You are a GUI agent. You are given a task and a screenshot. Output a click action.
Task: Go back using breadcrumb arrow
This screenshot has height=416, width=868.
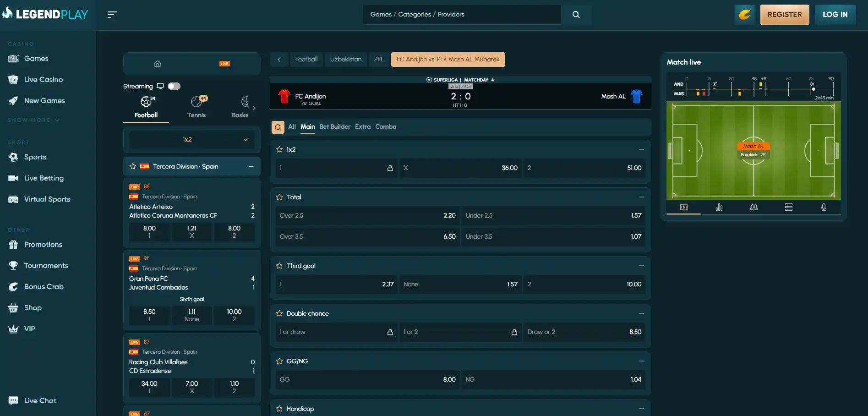point(279,60)
